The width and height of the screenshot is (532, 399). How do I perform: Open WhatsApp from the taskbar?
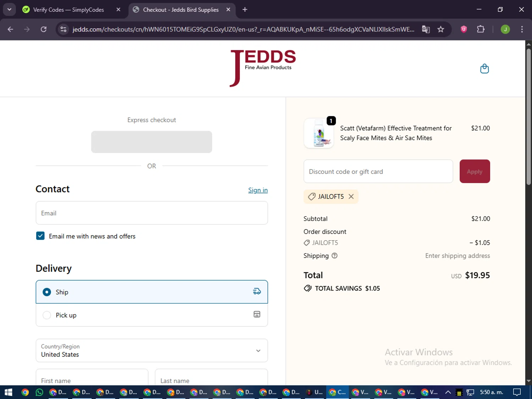[x=39, y=392]
